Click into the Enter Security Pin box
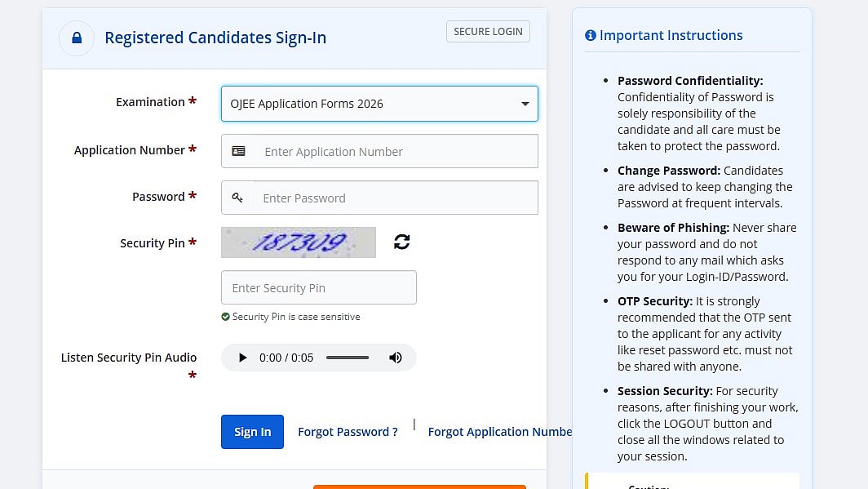The width and height of the screenshot is (868, 489). click(318, 287)
